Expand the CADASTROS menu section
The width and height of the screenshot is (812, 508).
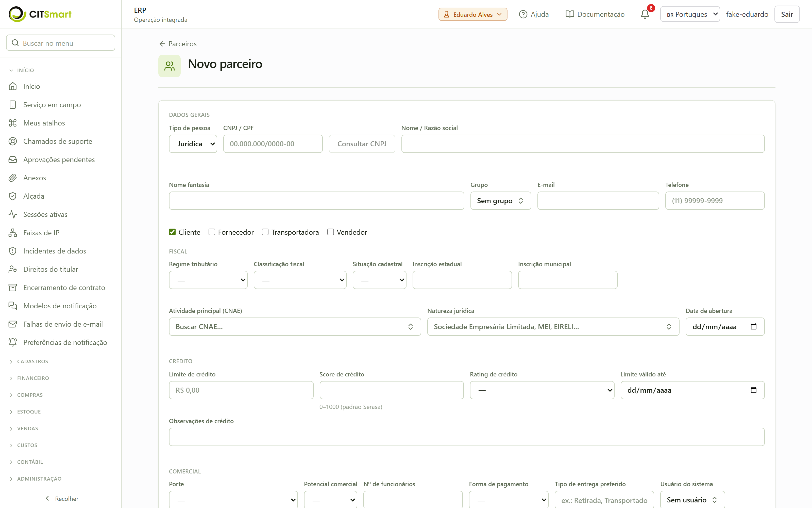coord(32,361)
